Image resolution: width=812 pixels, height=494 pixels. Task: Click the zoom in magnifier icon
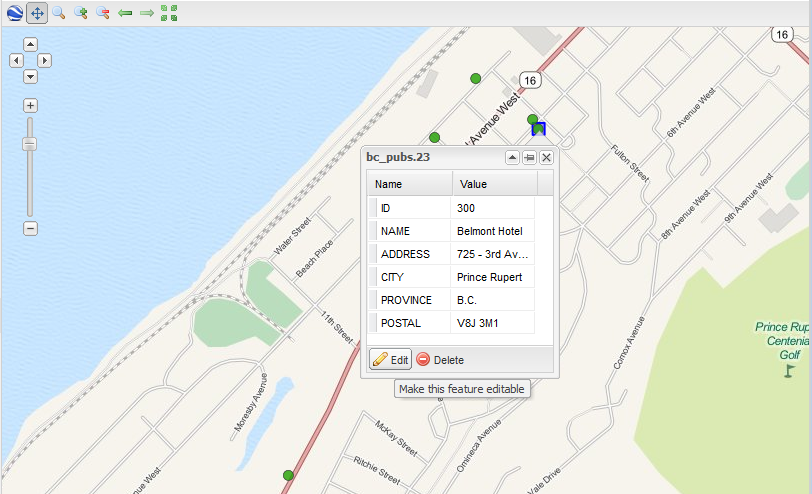click(x=81, y=13)
